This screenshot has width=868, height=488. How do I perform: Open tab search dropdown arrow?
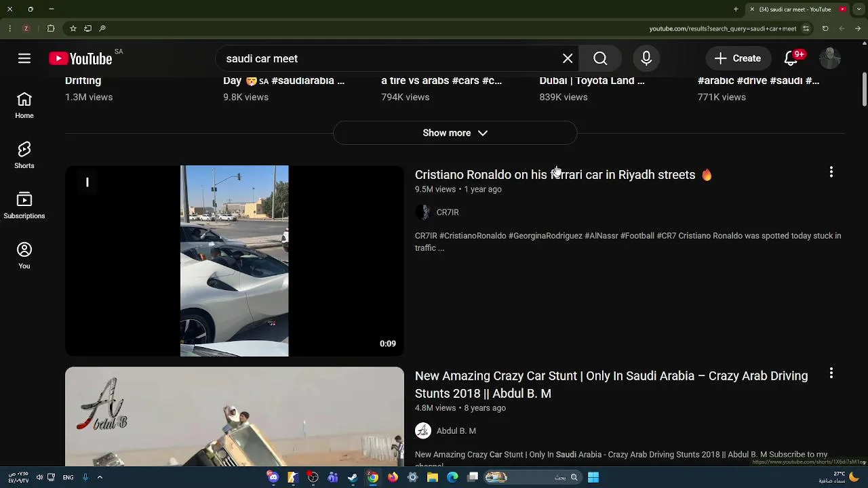(x=857, y=9)
